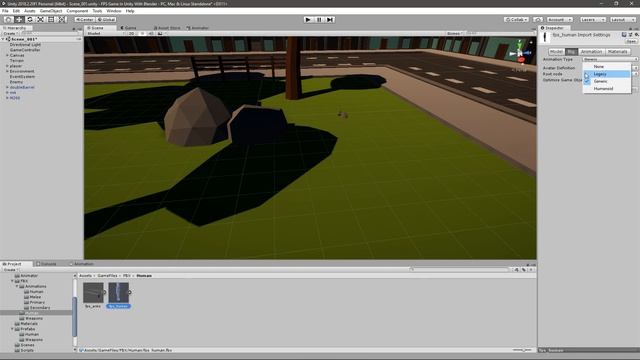Click the Inspector help book icon
This screenshot has width=640, height=360.
click(624, 35)
